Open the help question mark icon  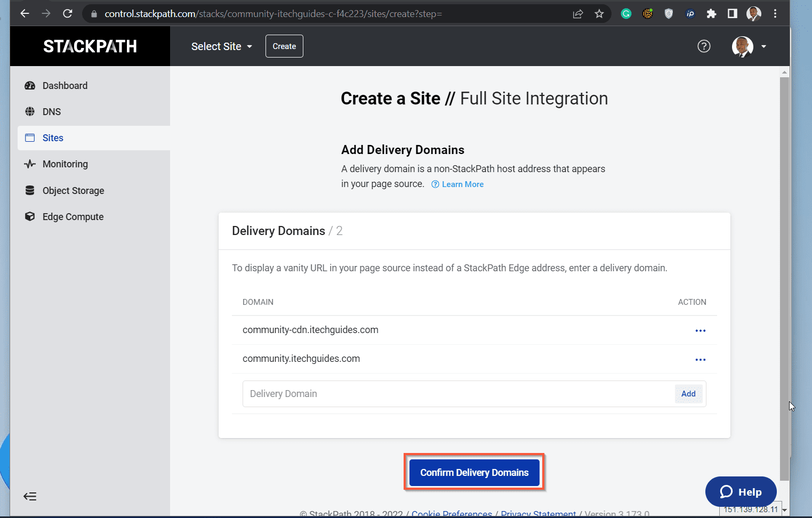coord(704,46)
